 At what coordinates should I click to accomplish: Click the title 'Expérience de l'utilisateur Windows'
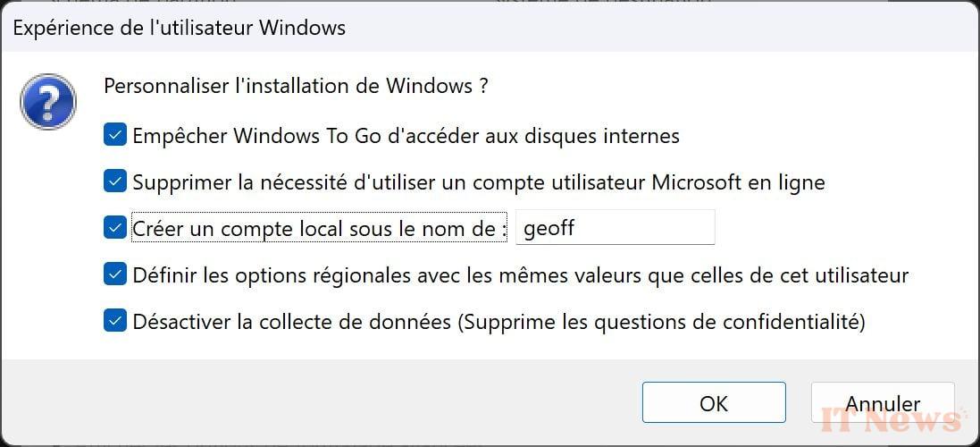coord(179,28)
